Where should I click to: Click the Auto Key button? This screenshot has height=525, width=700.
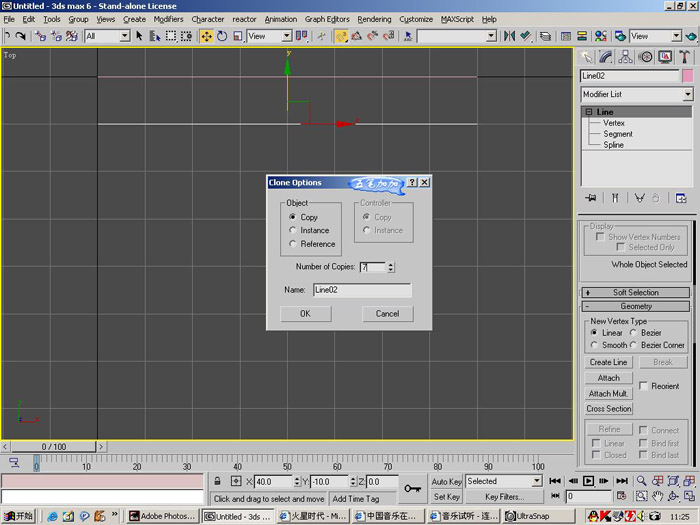tap(446, 482)
